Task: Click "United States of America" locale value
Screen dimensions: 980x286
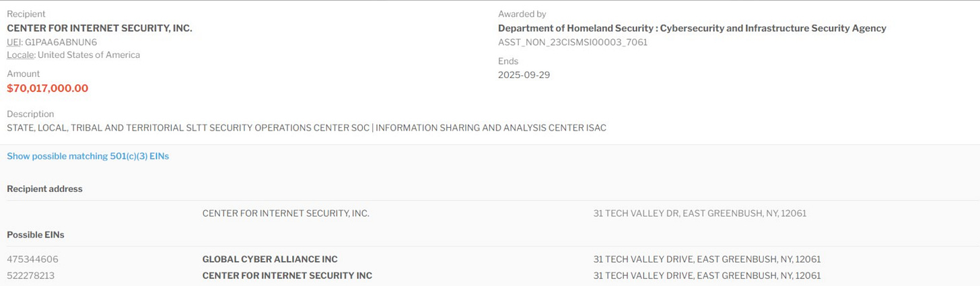Action: (89, 55)
